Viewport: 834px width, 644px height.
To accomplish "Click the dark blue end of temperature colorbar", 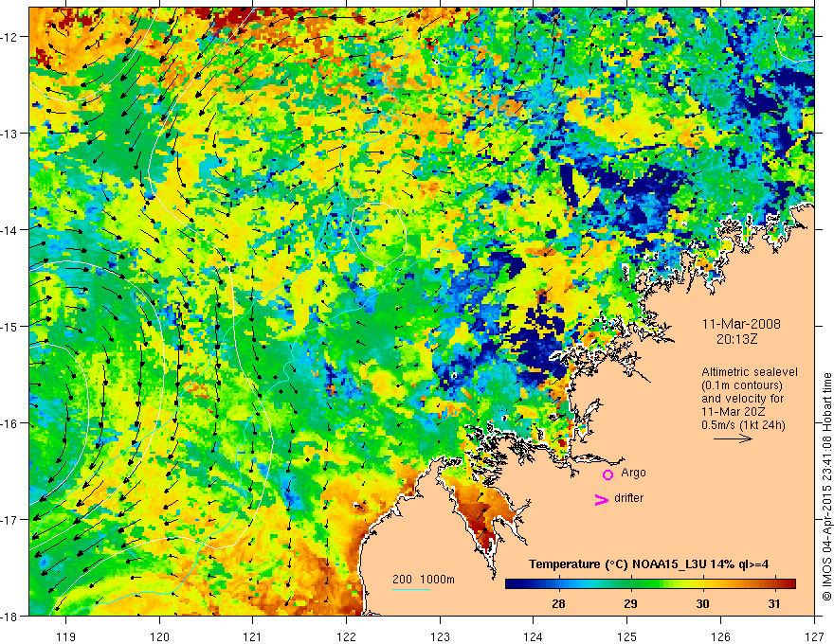I will 512,583.
